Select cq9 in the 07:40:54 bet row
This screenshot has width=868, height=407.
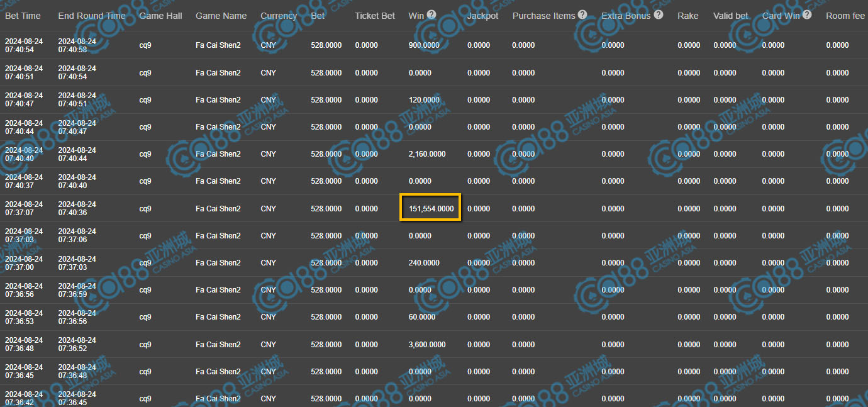[x=145, y=45]
